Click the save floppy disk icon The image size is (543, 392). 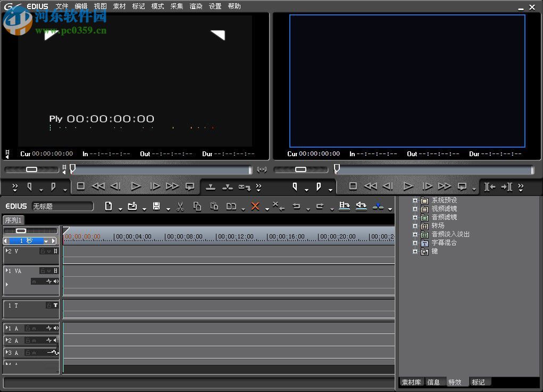click(156, 207)
